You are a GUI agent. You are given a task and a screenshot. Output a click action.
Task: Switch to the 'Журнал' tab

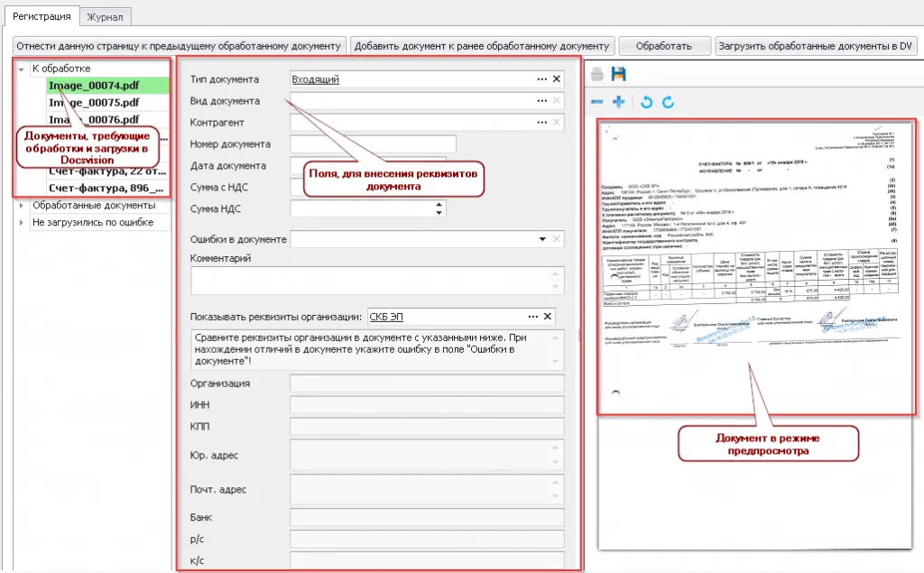[x=106, y=16]
